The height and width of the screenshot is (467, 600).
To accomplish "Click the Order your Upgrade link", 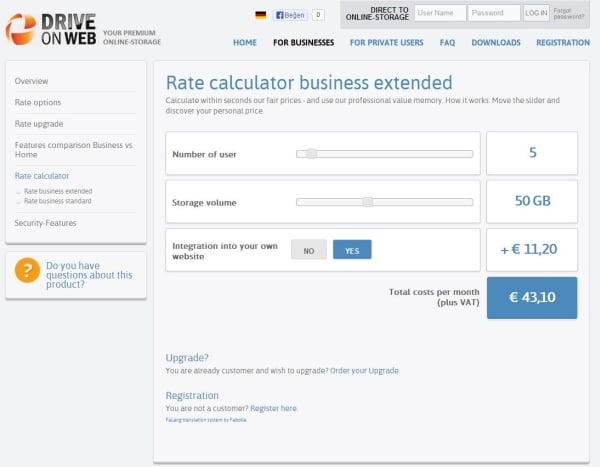I will point(365,371).
